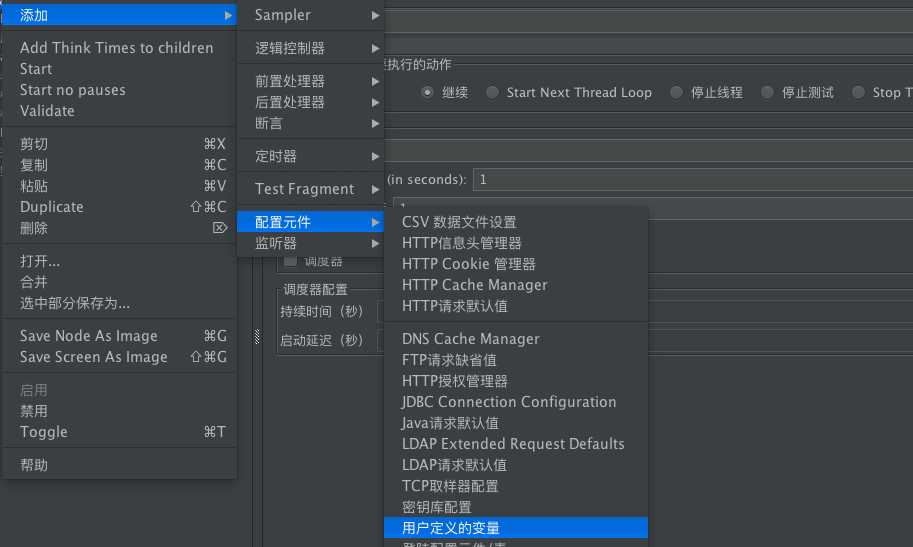
Task: Expand the 配置元件 submenu
Action: point(310,222)
